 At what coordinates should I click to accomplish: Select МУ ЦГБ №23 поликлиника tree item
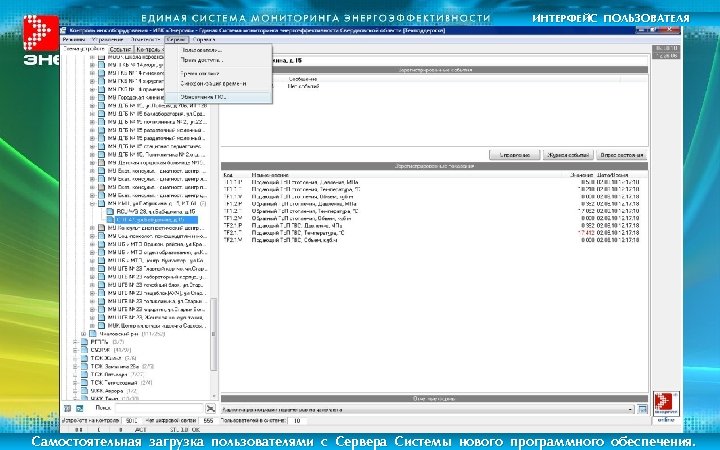(x=157, y=301)
